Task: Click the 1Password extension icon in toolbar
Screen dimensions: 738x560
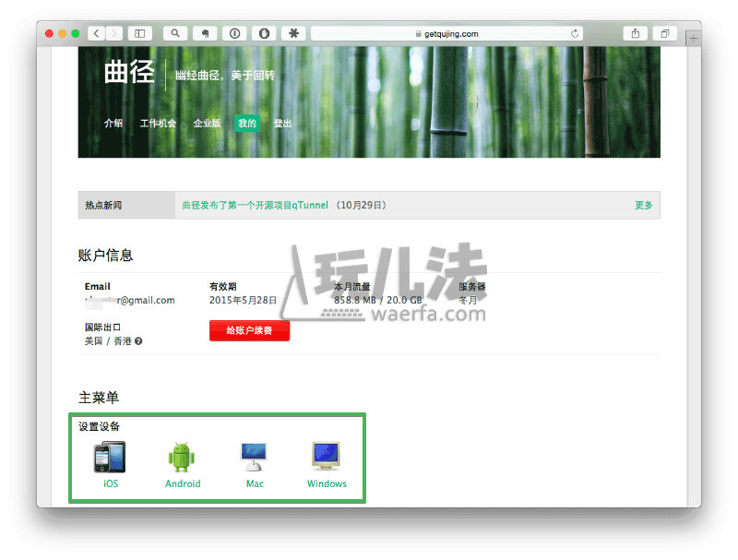Action: point(235,33)
